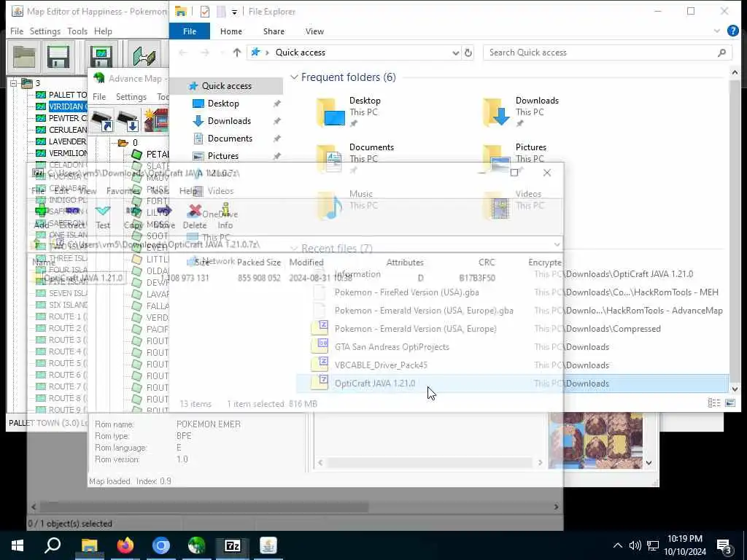
Task: Select Quick access in the navigation pane
Action: (x=227, y=86)
